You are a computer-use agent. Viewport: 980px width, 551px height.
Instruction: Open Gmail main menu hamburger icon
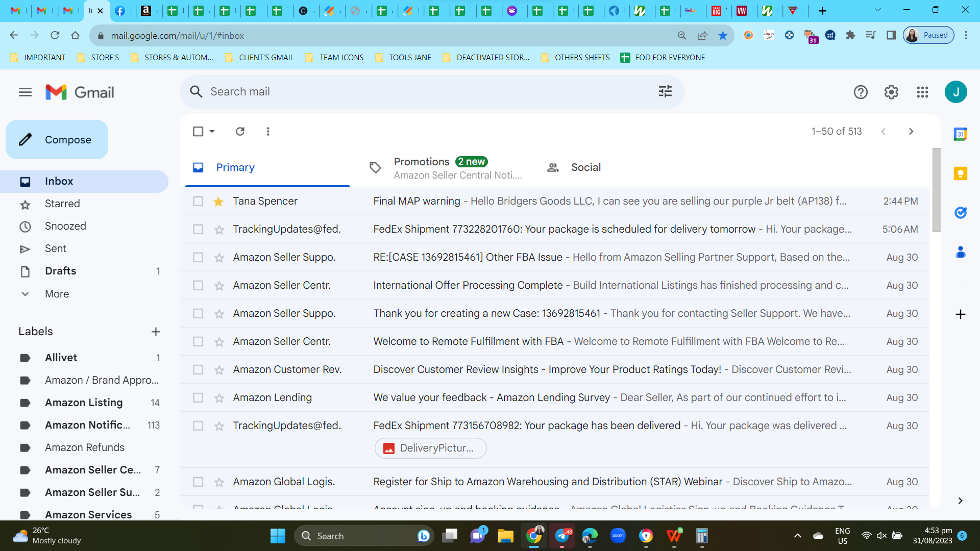[25, 92]
